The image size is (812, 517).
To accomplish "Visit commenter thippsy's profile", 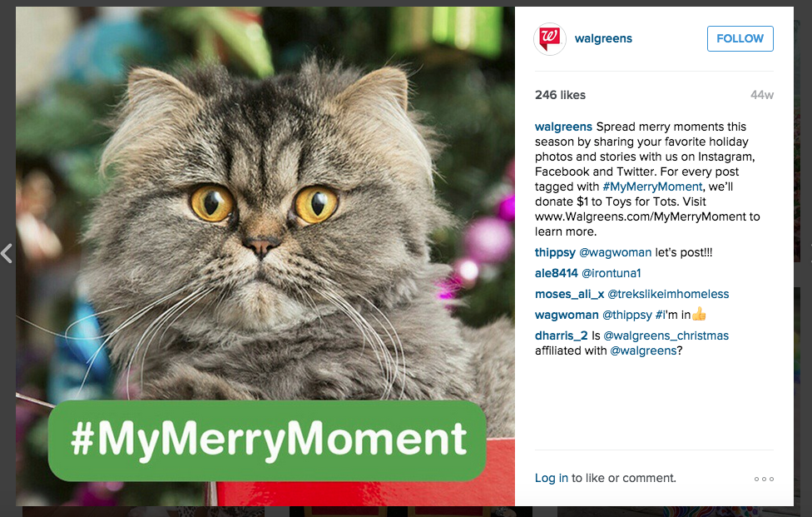I will [x=555, y=252].
